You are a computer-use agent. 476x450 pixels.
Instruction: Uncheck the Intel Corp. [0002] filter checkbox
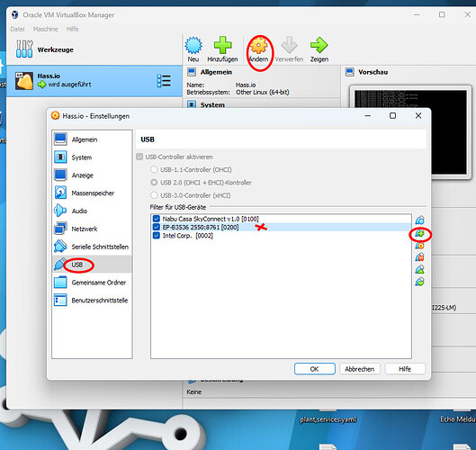click(157, 236)
